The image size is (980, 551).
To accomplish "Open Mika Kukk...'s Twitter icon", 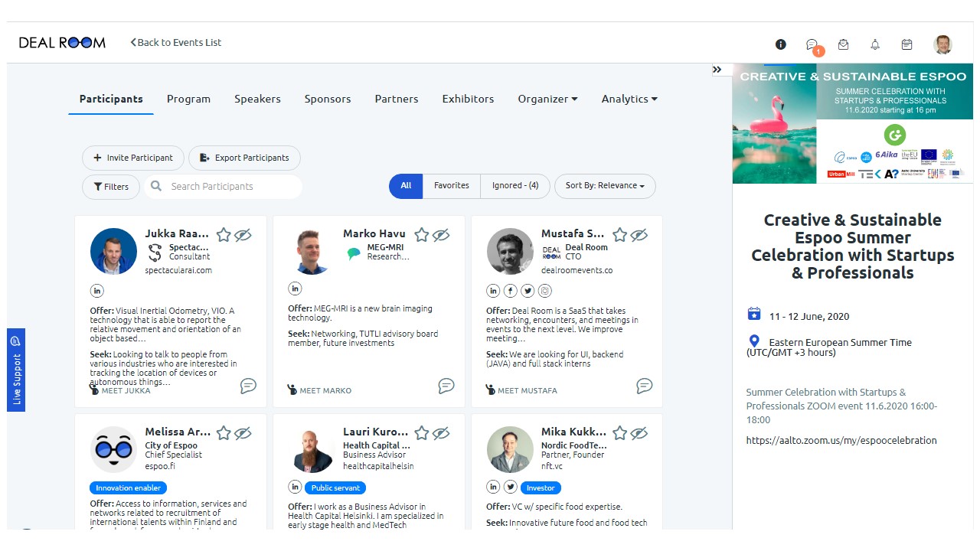I will (511, 487).
